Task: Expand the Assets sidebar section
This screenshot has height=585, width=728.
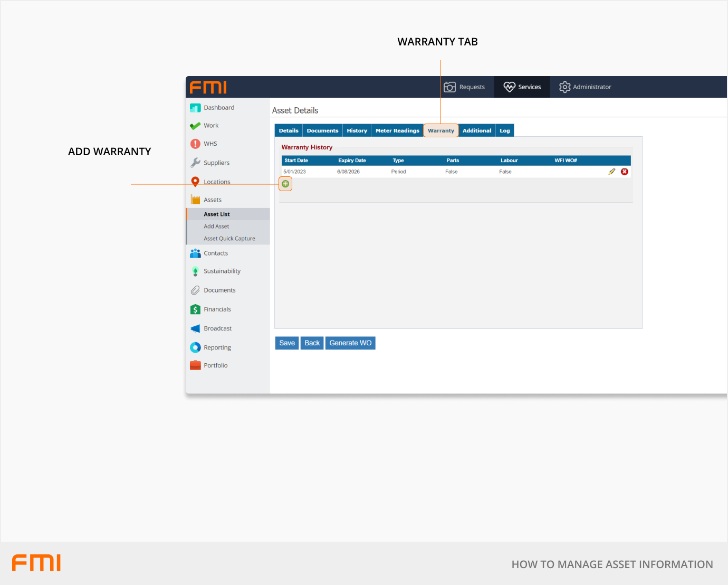Action: pyautogui.click(x=213, y=200)
